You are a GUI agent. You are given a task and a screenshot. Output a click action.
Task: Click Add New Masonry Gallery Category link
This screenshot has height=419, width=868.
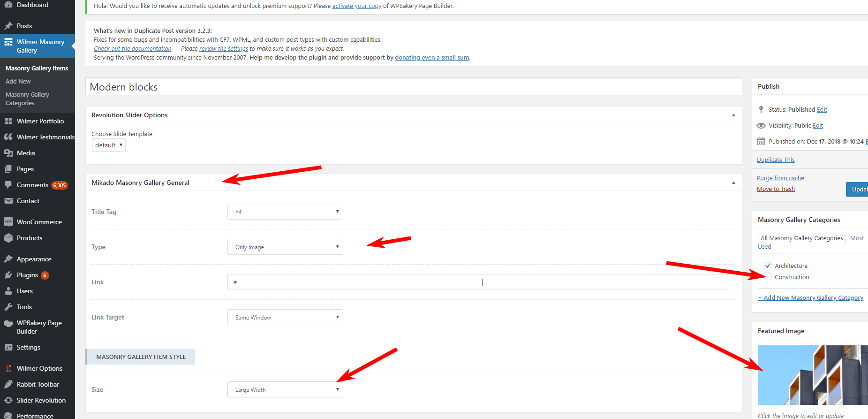(811, 297)
